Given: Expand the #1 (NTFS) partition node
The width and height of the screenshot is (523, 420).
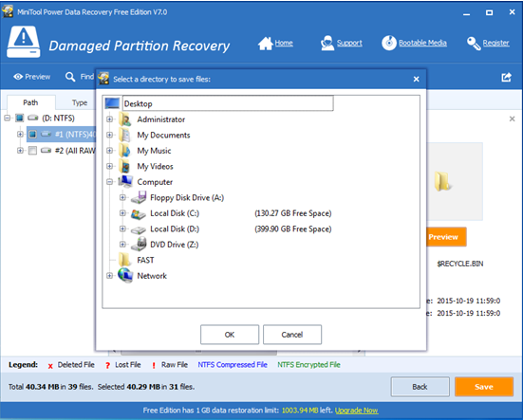Looking at the screenshot, I should [x=20, y=135].
